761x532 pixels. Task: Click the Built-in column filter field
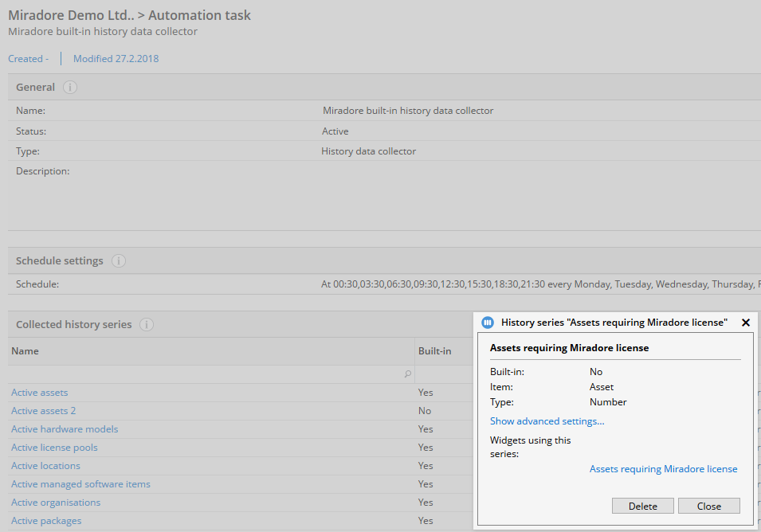[x=444, y=374]
